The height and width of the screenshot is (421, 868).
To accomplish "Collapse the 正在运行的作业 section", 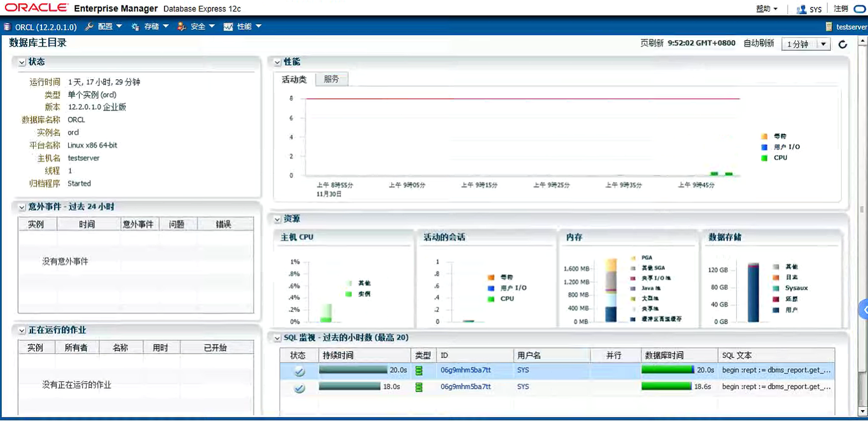I will (22, 330).
